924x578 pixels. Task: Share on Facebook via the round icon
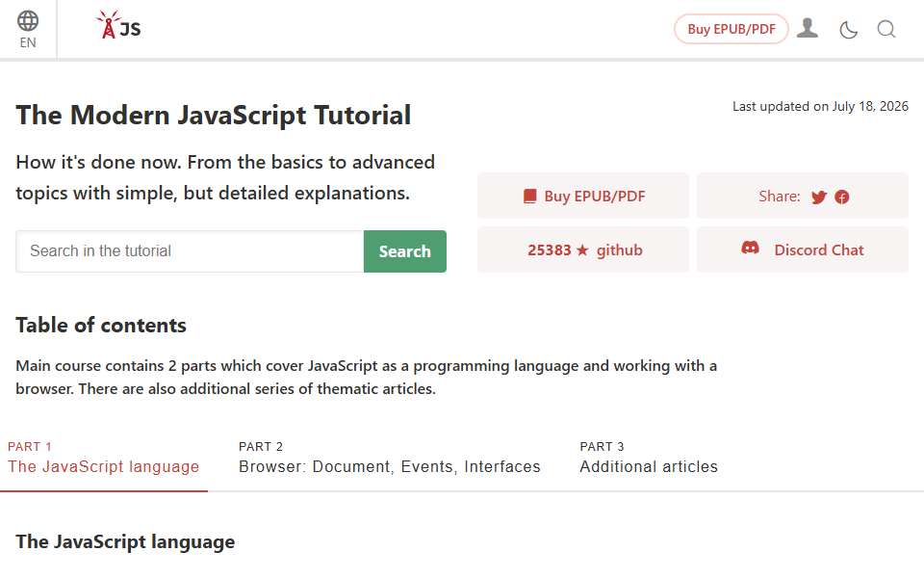tap(842, 197)
